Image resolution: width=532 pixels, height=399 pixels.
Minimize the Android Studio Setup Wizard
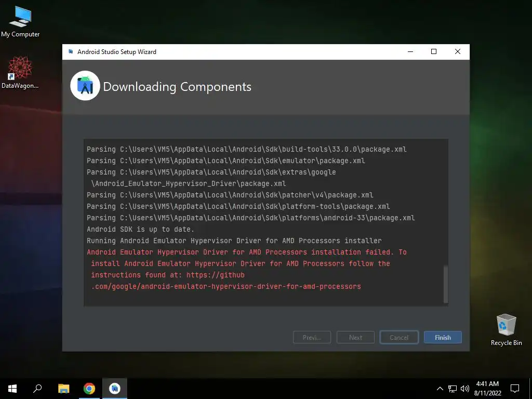410,51
